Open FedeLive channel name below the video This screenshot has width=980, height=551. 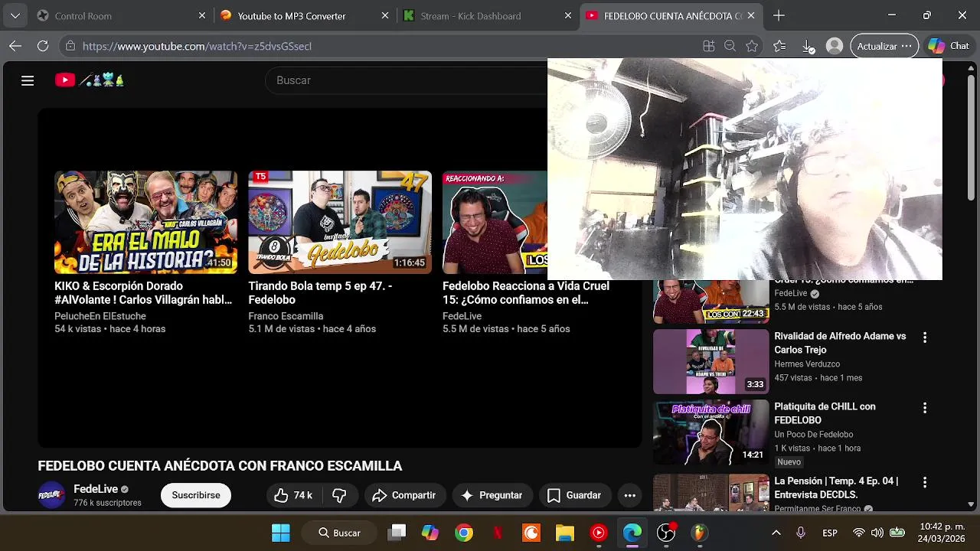click(96, 489)
